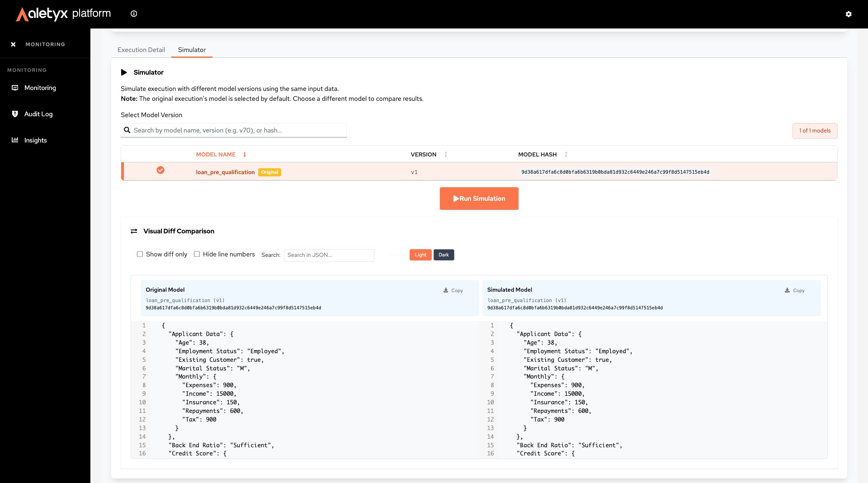Click the "Age": 38 line in Original Model
This screenshot has height=483, width=868.
pyautogui.click(x=192, y=343)
